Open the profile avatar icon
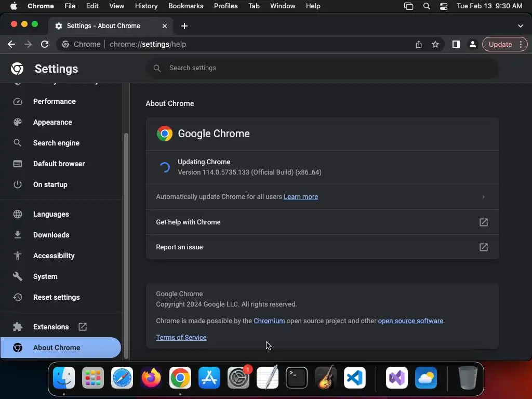This screenshot has width=532, height=399. tap(473, 45)
